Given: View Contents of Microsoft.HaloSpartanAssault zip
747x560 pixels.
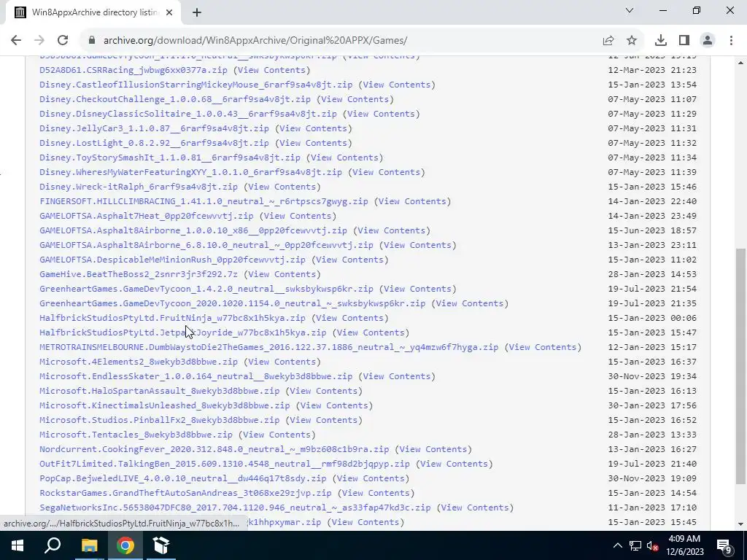Looking at the screenshot, I should pos(323,391).
